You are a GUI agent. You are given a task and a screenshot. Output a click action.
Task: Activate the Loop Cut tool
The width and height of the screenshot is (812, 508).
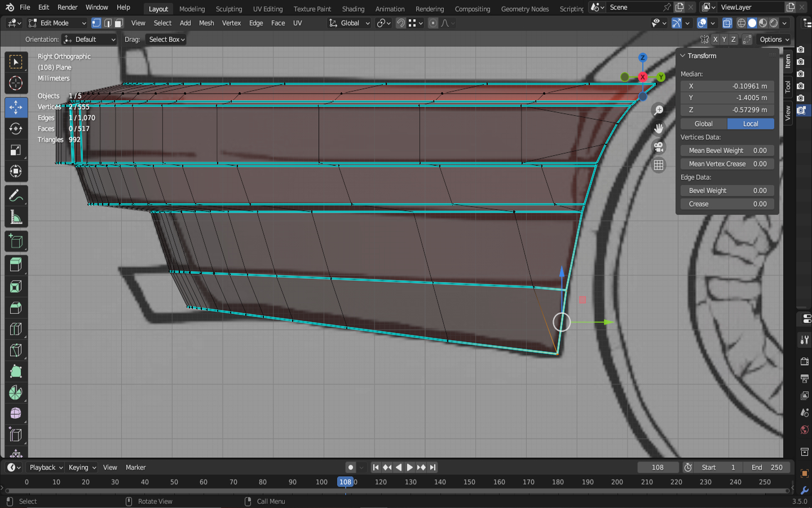point(16,329)
